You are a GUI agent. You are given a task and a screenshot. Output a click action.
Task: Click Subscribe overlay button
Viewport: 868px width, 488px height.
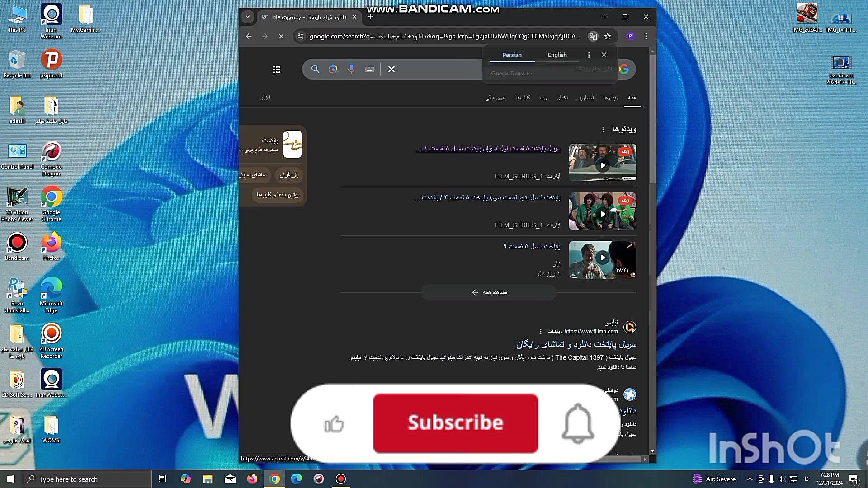click(x=455, y=423)
